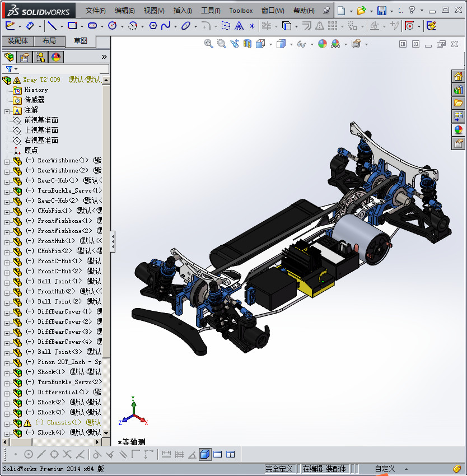Open File Explorer in task pane

pyautogui.click(x=458, y=103)
